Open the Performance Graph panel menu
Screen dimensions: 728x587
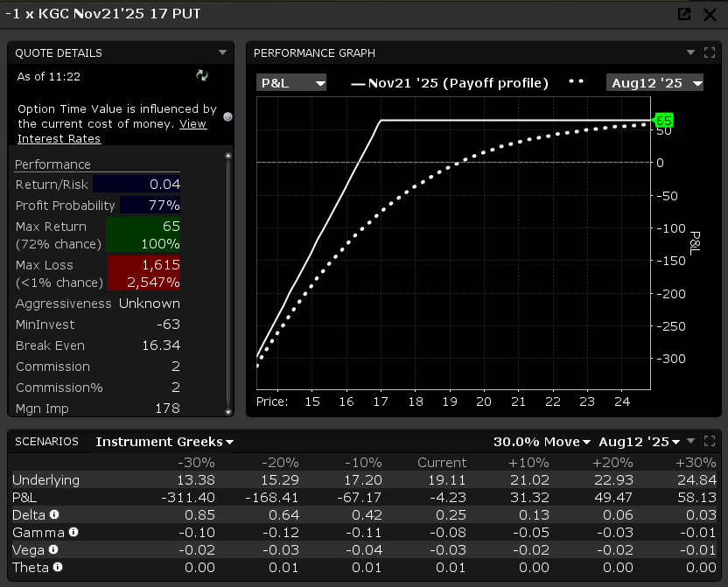pyautogui.click(x=690, y=52)
